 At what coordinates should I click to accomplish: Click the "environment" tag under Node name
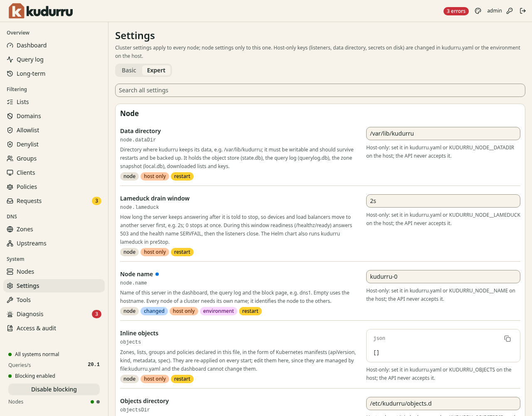coord(219,311)
